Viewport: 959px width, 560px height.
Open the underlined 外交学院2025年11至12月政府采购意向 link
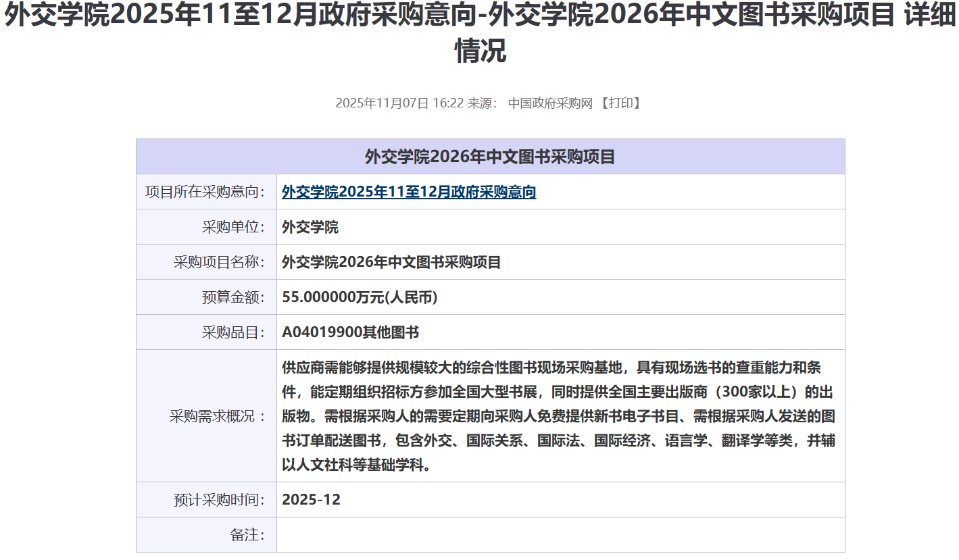[x=409, y=192]
